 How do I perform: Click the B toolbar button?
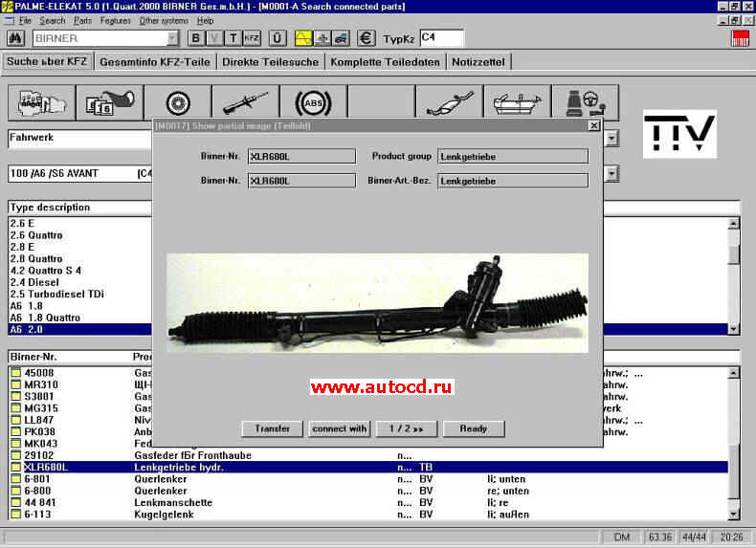[x=196, y=38]
